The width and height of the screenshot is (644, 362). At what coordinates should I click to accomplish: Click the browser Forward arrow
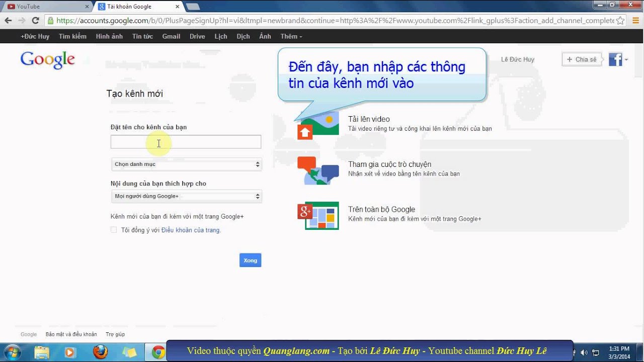click(x=22, y=21)
